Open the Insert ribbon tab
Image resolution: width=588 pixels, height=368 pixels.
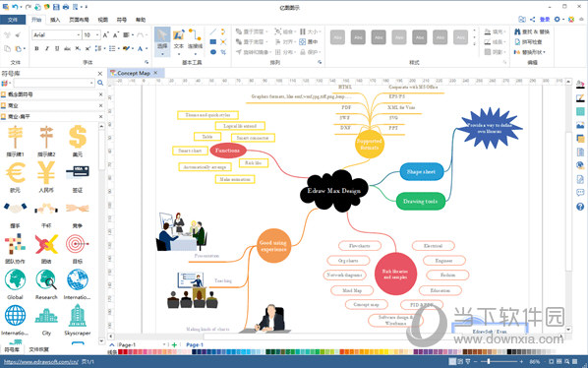pyautogui.click(x=55, y=20)
